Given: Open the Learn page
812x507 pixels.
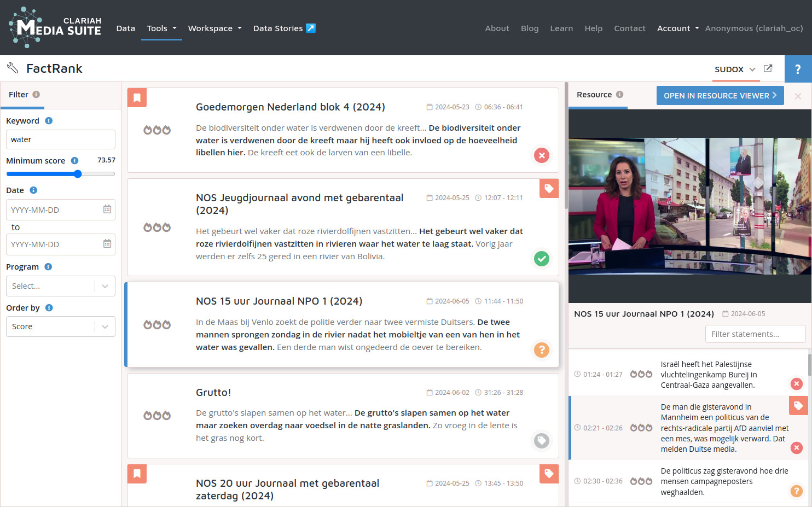Looking at the screenshot, I should 561,28.
